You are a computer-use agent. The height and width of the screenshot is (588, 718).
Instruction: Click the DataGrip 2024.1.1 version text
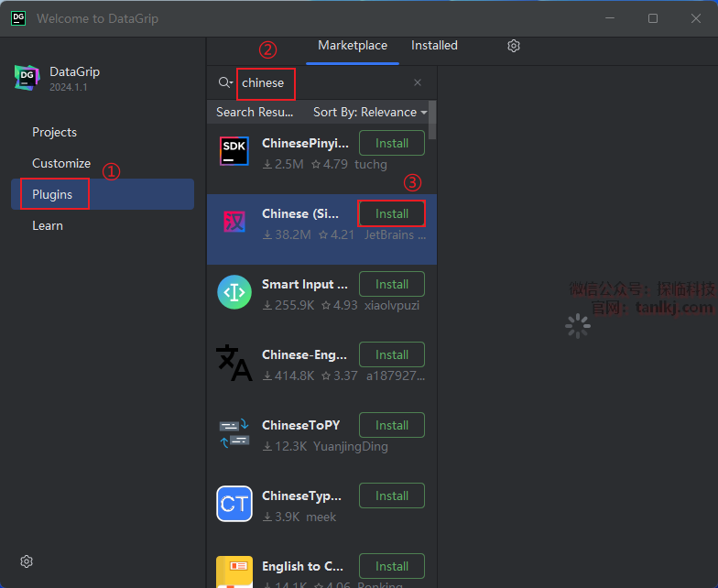(x=68, y=88)
